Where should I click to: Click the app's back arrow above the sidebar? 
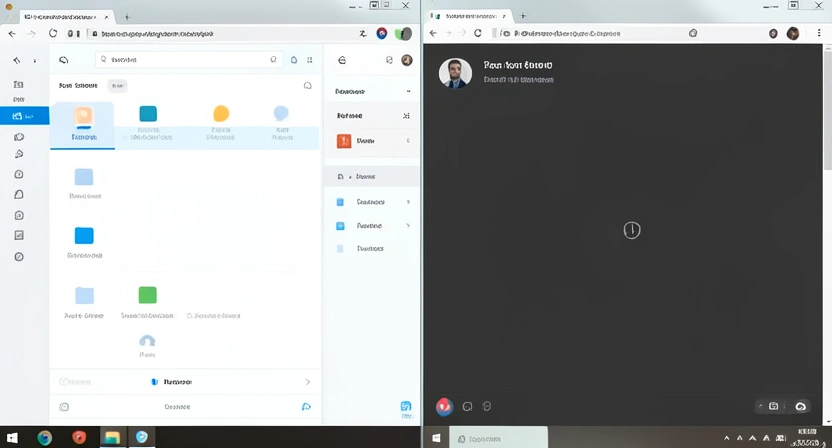[x=17, y=60]
